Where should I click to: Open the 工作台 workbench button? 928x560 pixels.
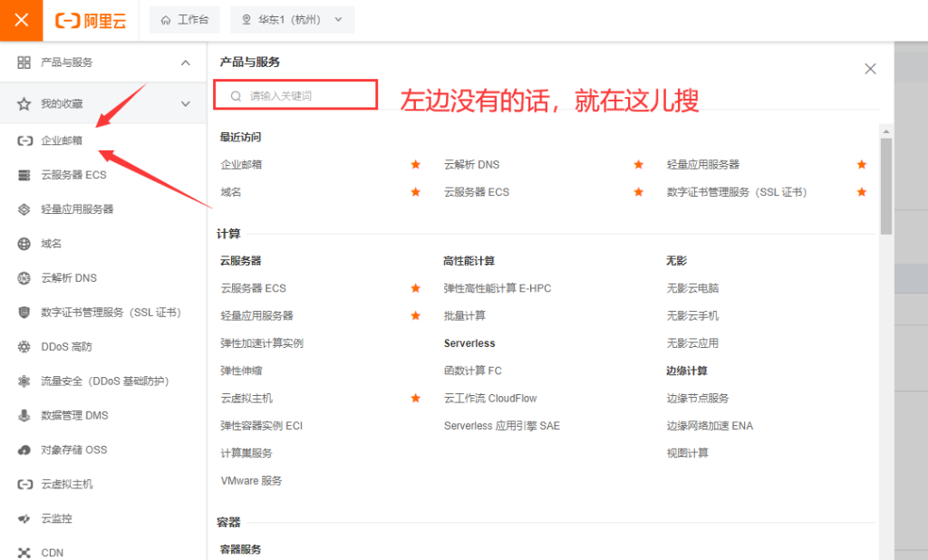tap(185, 20)
